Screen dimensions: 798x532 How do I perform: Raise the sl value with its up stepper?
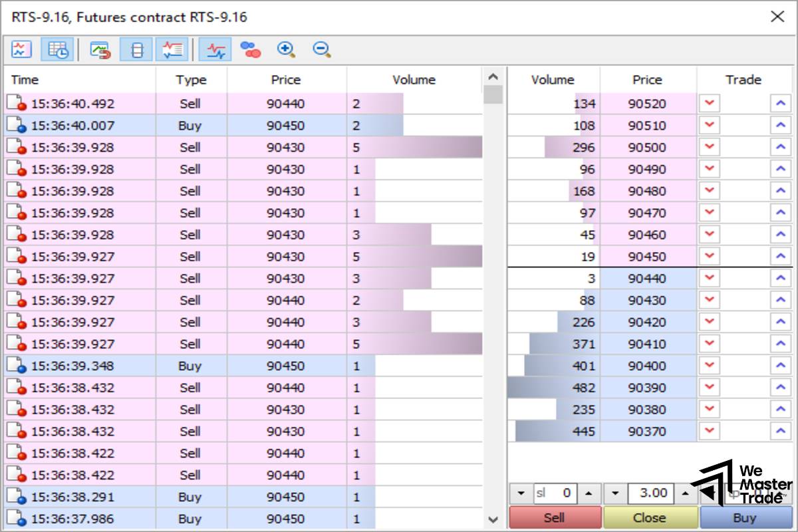pos(589,493)
